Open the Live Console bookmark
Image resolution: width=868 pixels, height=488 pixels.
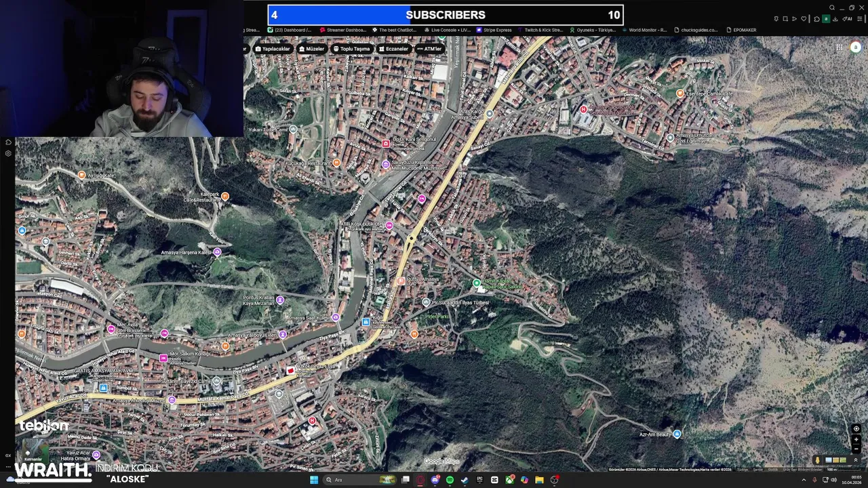[x=448, y=30]
